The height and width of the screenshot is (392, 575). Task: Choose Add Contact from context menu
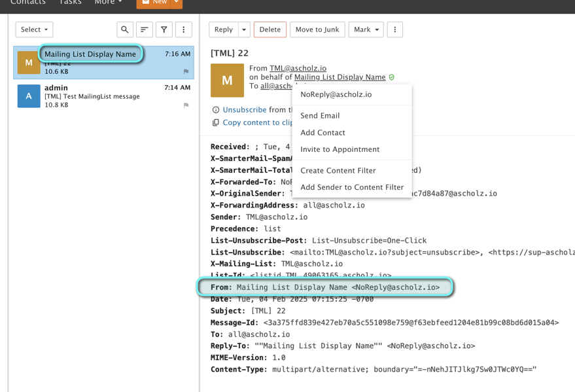[x=322, y=132]
